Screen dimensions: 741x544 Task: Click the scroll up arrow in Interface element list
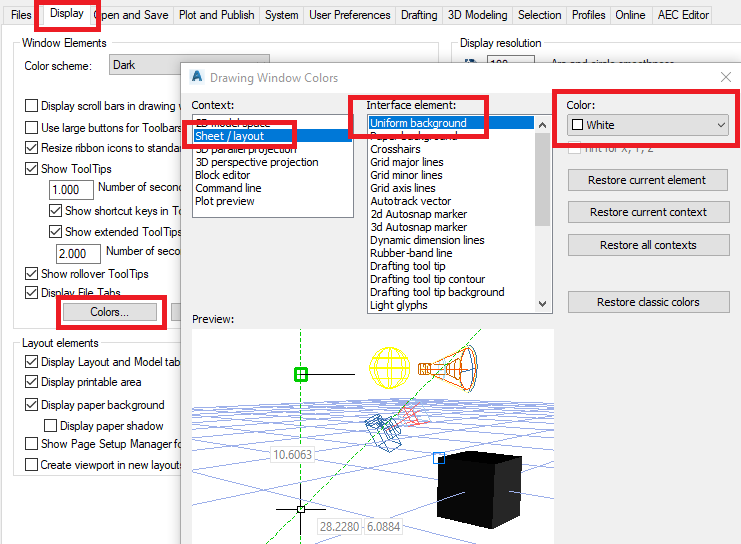pos(543,125)
